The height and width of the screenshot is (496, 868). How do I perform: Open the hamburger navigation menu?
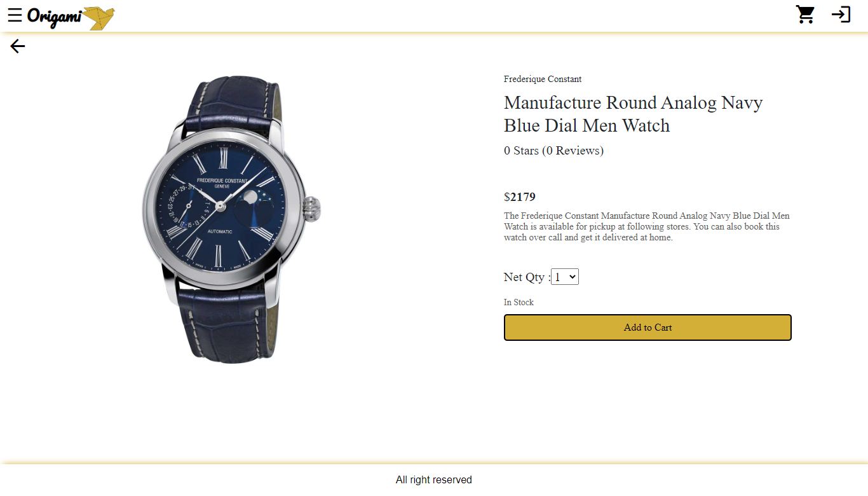15,14
